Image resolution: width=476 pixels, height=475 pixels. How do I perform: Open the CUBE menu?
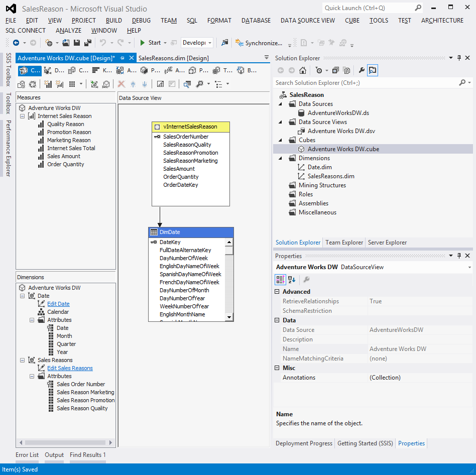[x=352, y=20]
